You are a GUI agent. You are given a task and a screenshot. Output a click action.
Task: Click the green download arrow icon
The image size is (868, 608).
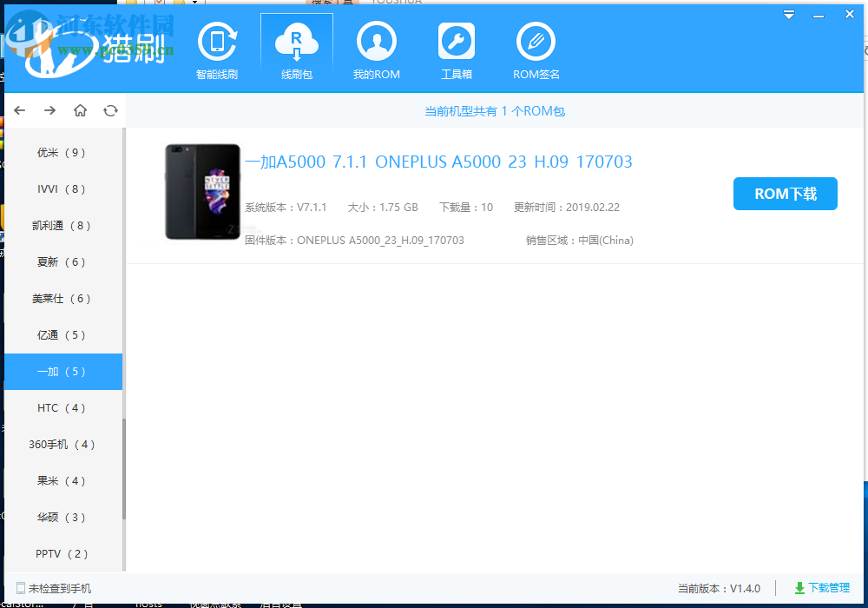tap(799, 588)
